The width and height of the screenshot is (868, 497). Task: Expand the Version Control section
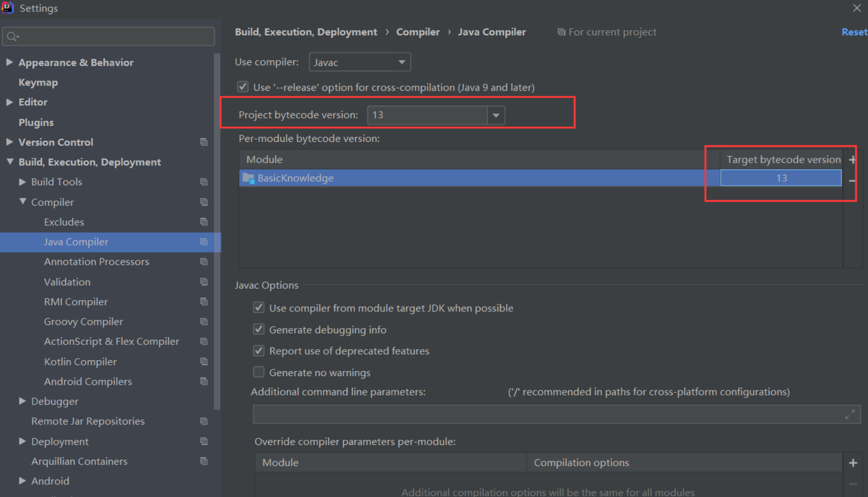click(x=9, y=142)
